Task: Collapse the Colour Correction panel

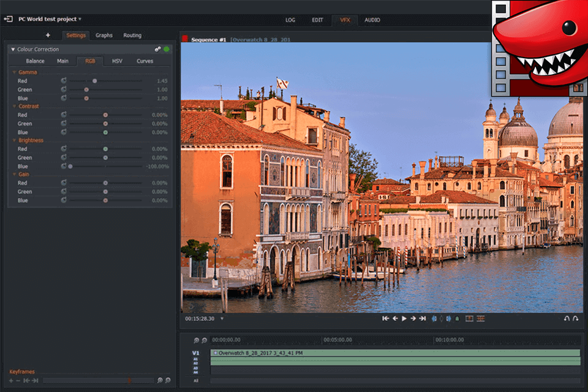Action: point(13,49)
